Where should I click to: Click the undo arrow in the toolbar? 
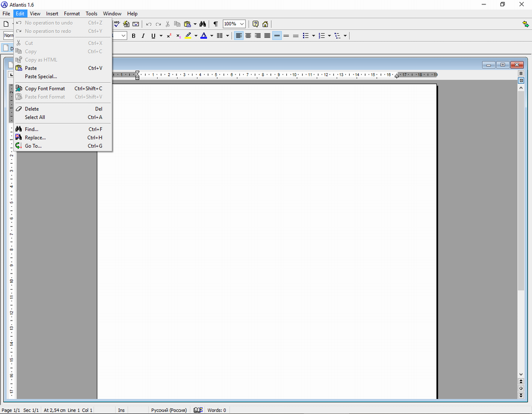click(x=148, y=24)
